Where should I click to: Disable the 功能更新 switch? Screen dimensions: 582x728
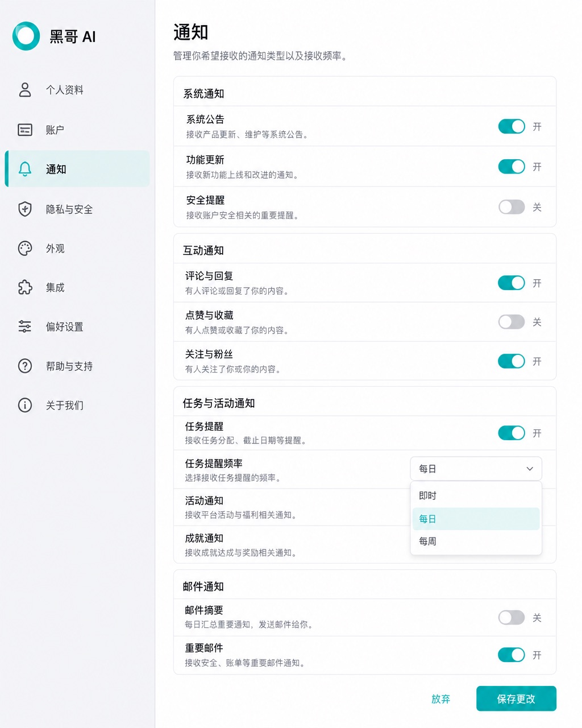click(x=512, y=167)
